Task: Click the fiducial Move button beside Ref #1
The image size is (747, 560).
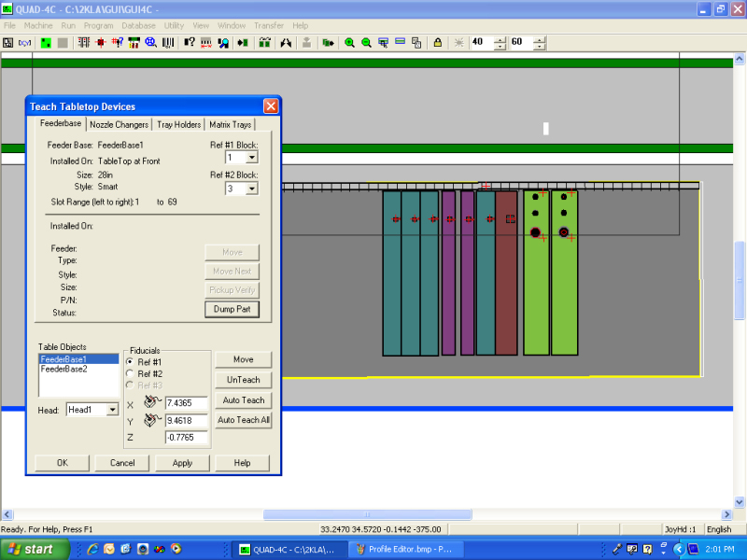Action: [x=244, y=359]
